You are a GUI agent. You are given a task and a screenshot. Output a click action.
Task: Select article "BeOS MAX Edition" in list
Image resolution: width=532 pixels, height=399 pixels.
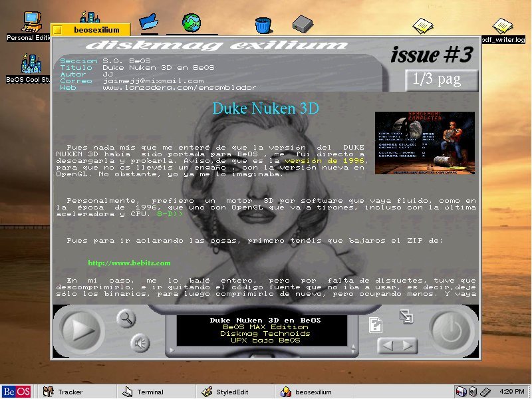click(x=265, y=327)
